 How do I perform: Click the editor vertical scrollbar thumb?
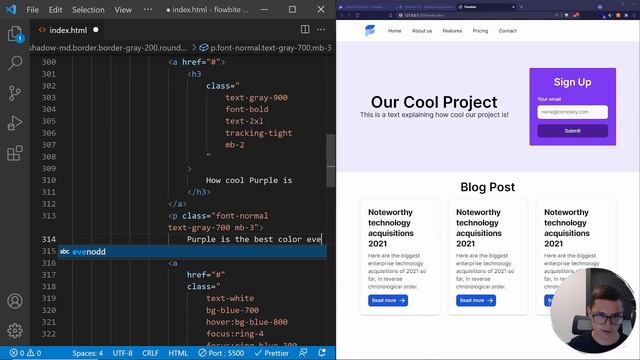click(x=331, y=160)
